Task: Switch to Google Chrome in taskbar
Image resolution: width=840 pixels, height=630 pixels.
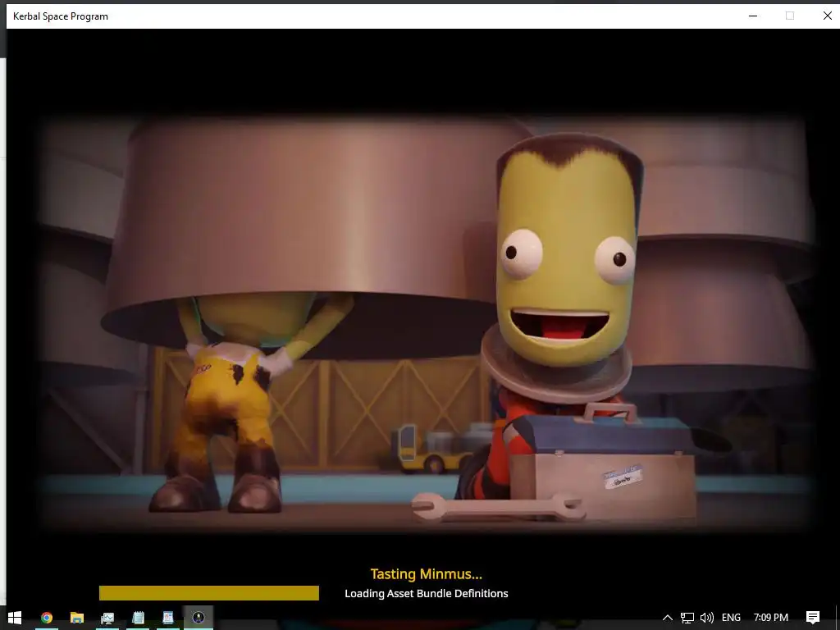Action: [x=47, y=618]
